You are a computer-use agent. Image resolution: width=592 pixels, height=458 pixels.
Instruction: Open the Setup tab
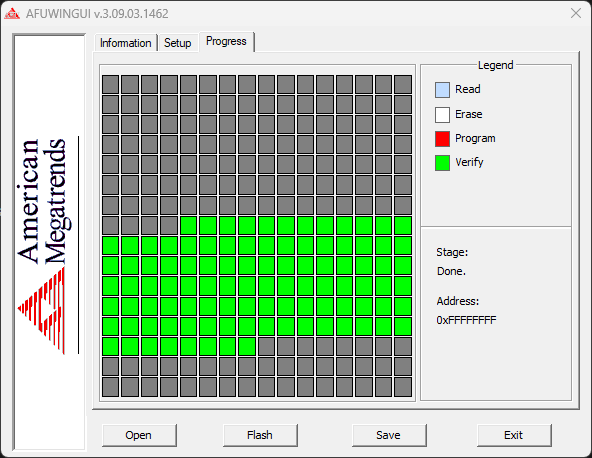[177, 43]
